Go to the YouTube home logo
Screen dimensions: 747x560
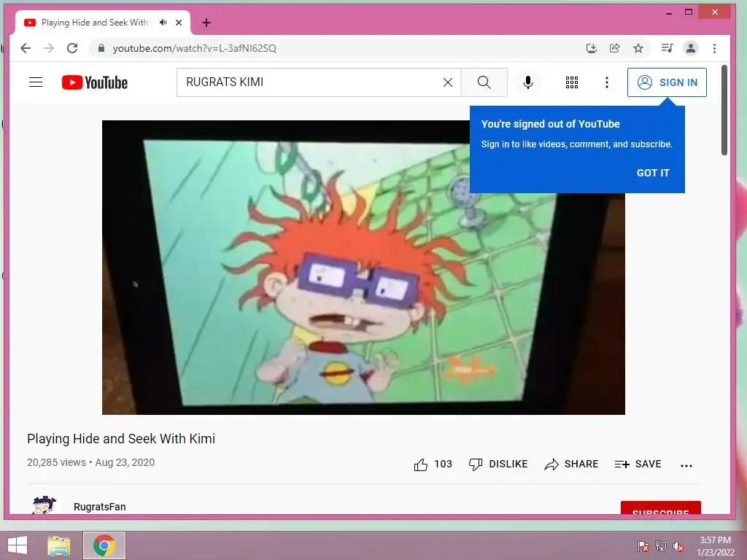(x=95, y=82)
